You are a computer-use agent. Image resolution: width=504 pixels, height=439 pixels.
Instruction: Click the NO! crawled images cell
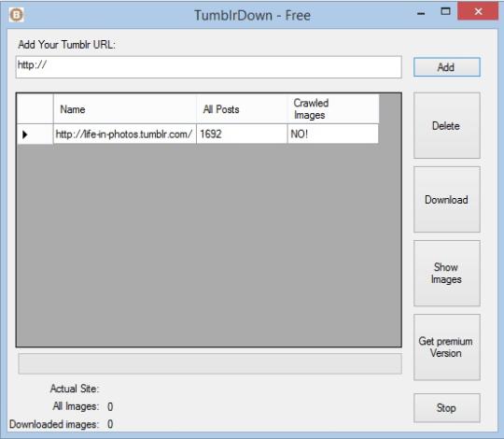click(x=333, y=134)
